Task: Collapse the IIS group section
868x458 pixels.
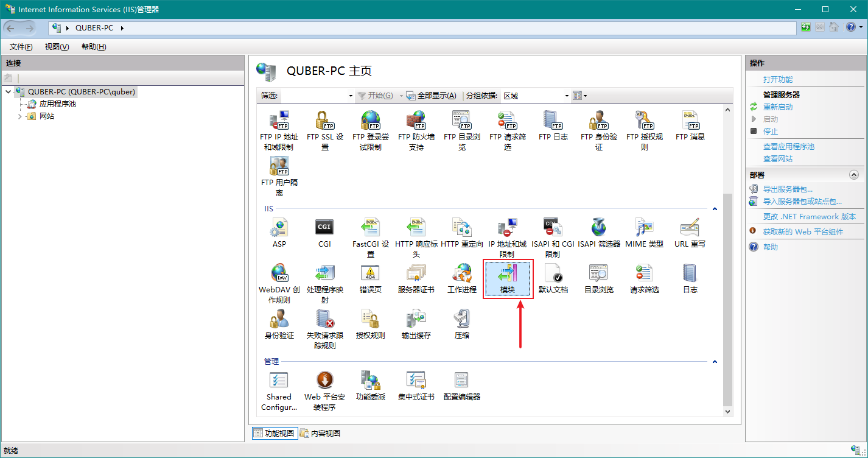Action: 715,209
